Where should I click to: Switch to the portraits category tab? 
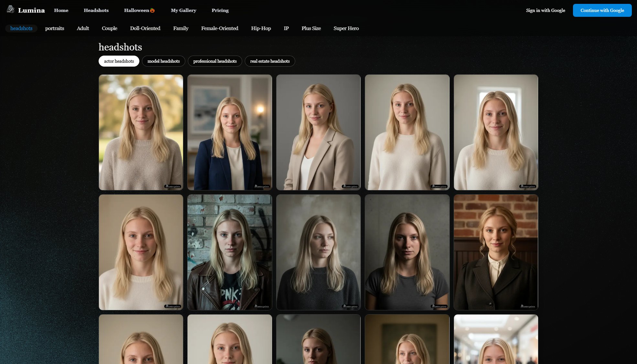[x=55, y=28]
